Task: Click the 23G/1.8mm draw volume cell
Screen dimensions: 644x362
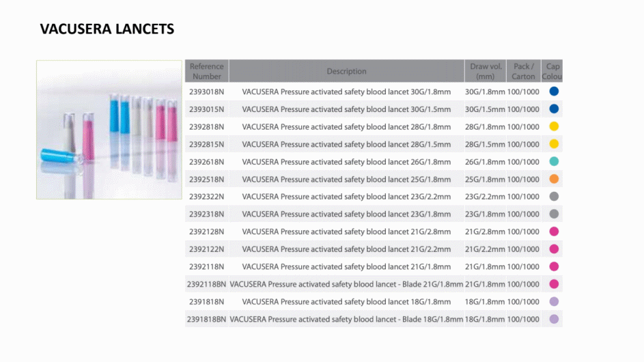Action: (485, 214)
